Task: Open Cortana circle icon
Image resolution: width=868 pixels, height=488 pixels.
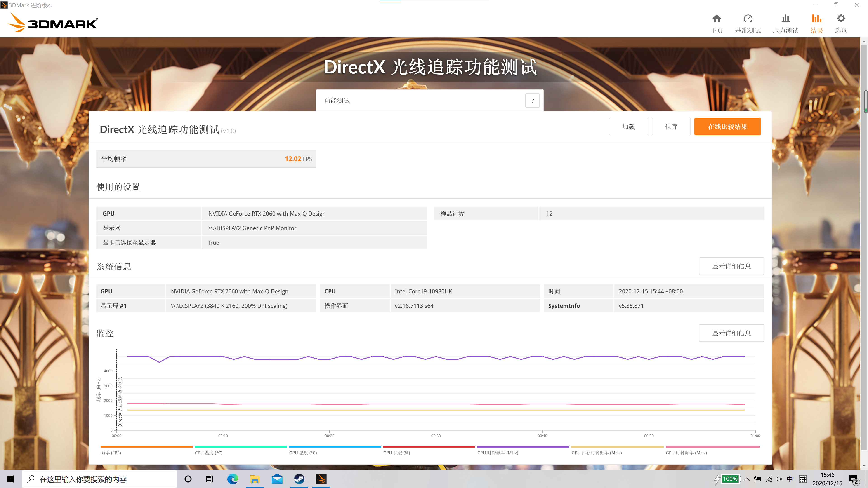Action: pos(188,479)
